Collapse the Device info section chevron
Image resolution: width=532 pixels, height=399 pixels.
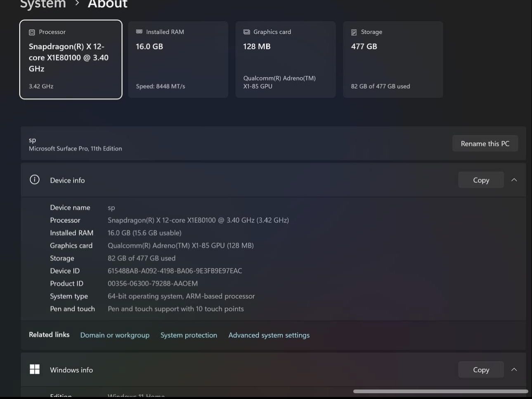pos(514,180)
